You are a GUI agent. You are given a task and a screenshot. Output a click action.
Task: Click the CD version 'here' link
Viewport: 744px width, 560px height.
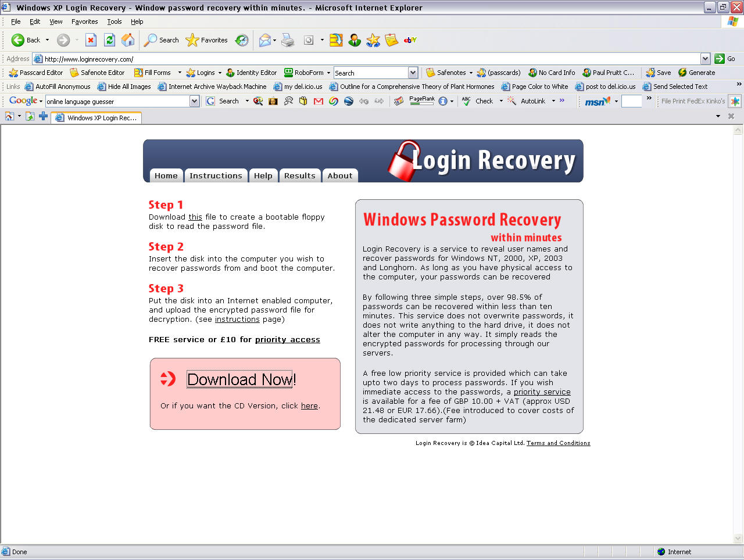tap(309, 406)
